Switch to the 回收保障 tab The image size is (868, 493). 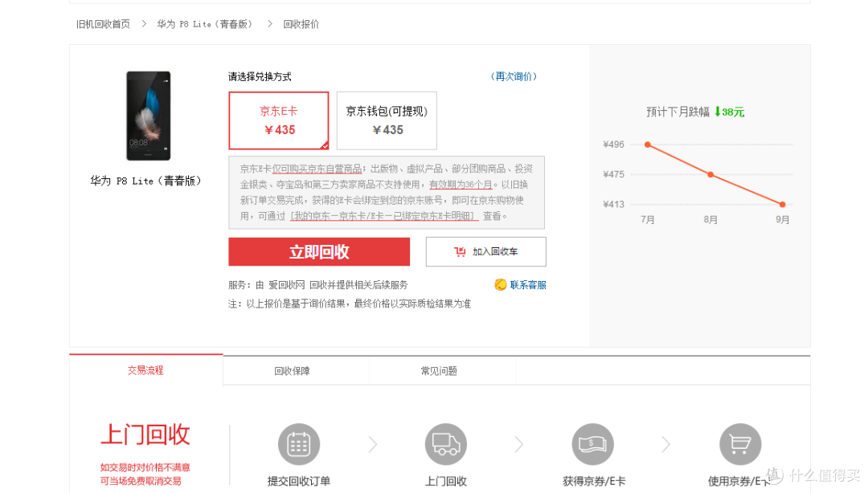coord(293,371)
